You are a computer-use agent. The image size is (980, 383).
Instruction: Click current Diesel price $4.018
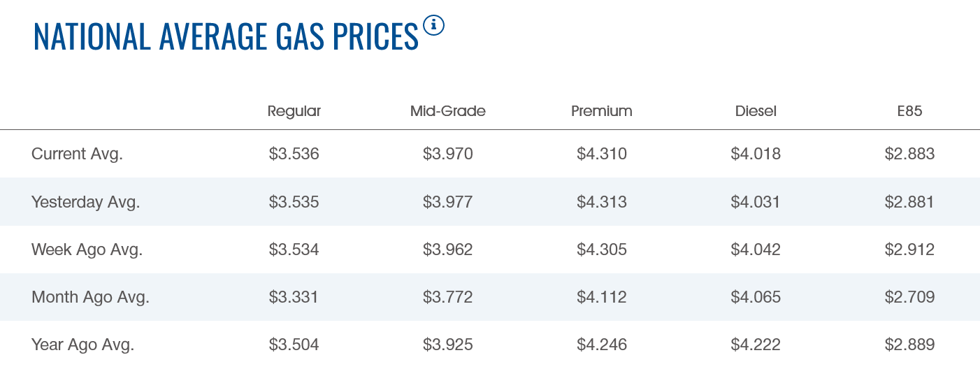click(x=756, y=154)
